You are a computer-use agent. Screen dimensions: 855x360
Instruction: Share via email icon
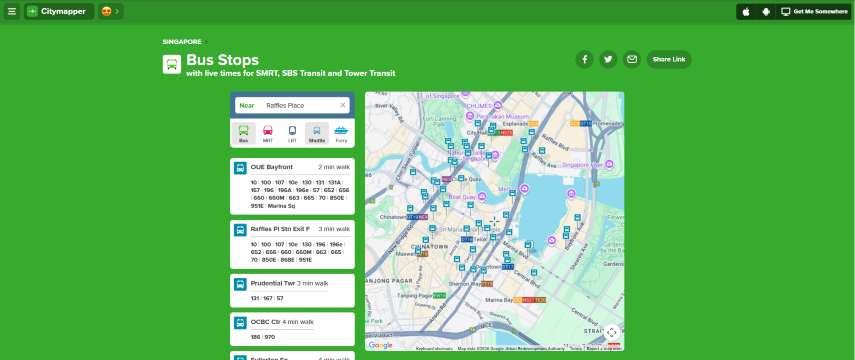tap(632, 59)
